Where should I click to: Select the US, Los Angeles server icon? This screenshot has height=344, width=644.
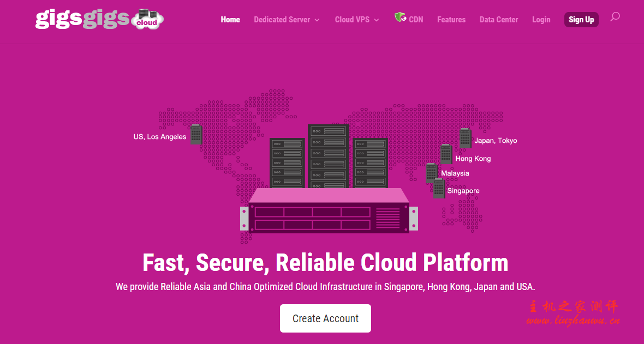[196, 135]
